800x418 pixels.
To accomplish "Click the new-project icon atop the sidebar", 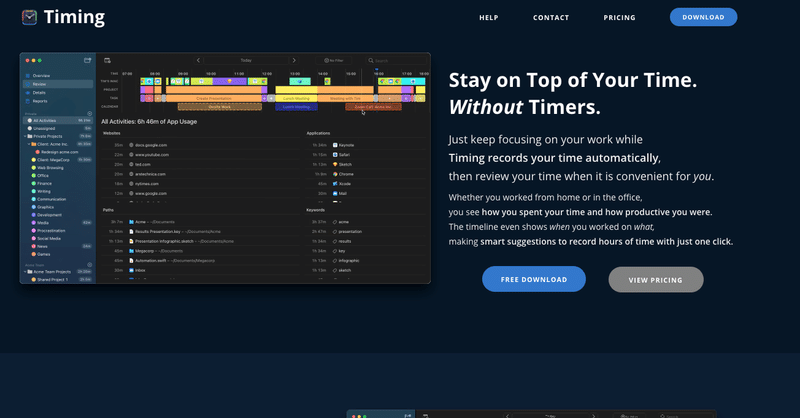I will click(87, 60).
